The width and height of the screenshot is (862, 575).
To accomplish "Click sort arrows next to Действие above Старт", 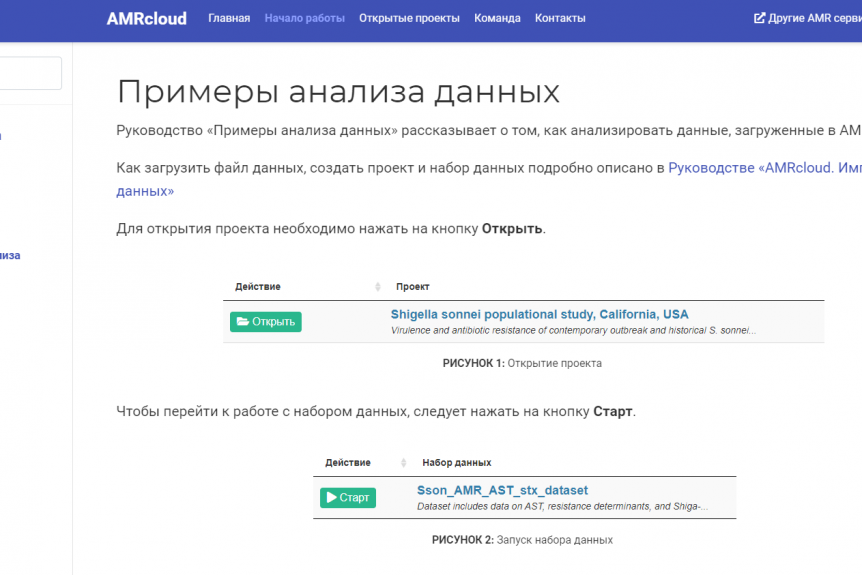I will (404, 463).
